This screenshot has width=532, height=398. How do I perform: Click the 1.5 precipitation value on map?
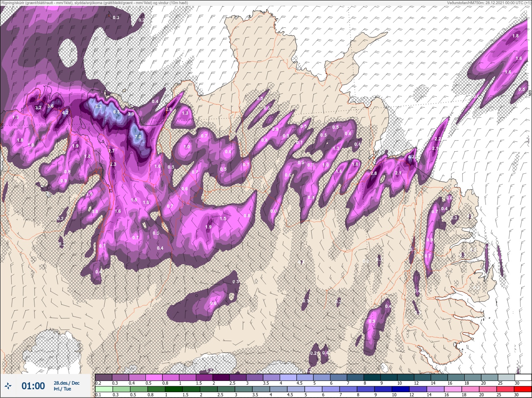tap(223, 218)
